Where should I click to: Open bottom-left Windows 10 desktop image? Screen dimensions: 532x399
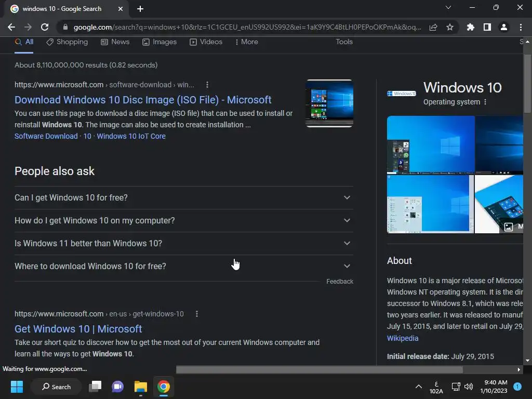pos(430,204)
